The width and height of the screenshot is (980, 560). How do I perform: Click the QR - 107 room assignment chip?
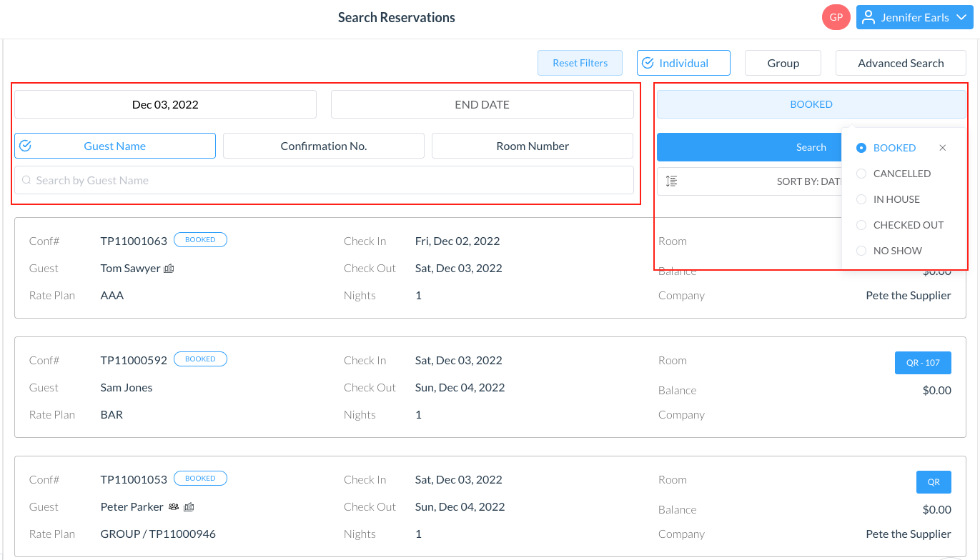(x=923, y=362)
